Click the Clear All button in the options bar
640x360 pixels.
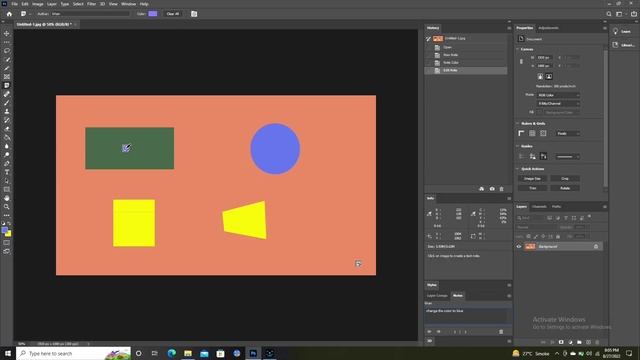(173, 14)
